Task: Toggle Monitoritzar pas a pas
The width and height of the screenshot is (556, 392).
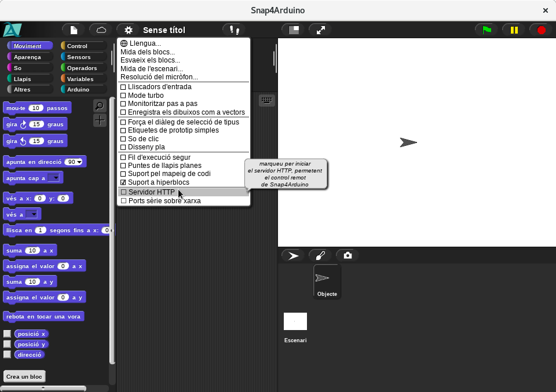Action: point(123,104)
